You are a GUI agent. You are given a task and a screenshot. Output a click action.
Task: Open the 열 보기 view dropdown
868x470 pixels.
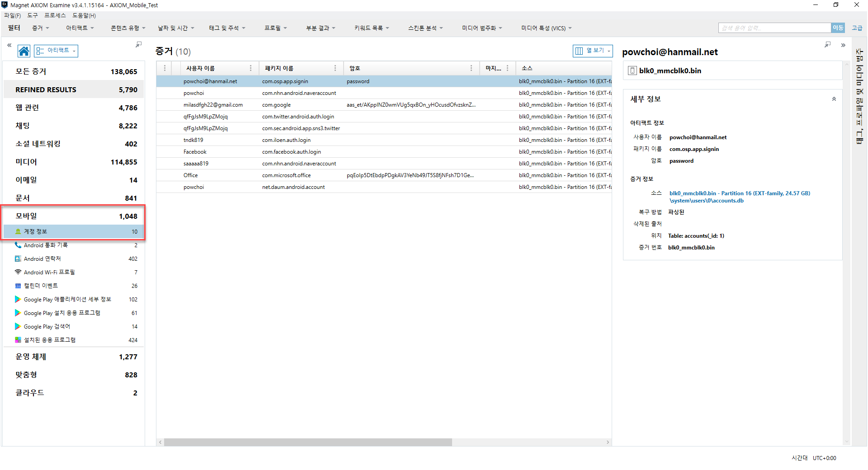click(x=593, y=51)
